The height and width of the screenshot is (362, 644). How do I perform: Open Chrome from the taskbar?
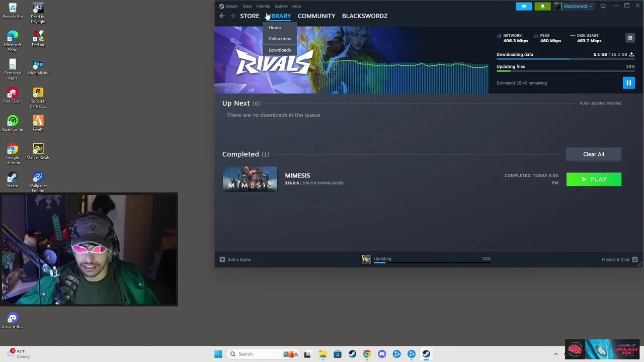coord(367,354)
